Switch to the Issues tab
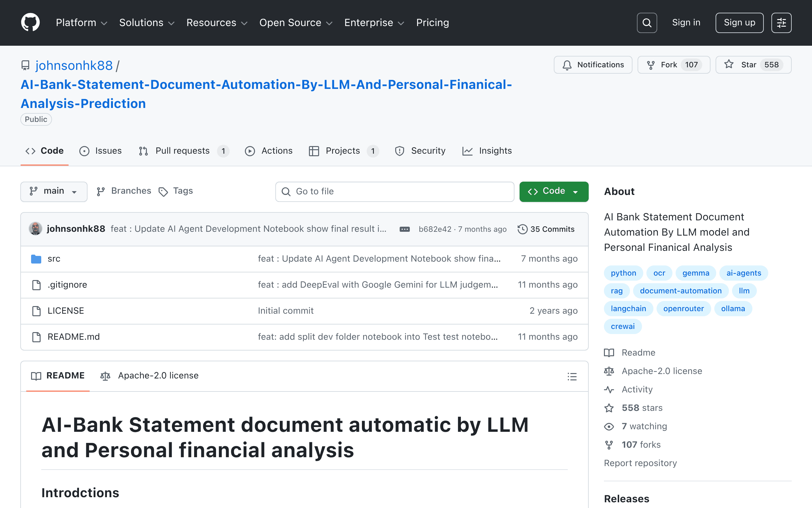This screenshot has width=812, height=508. point(101,151)
